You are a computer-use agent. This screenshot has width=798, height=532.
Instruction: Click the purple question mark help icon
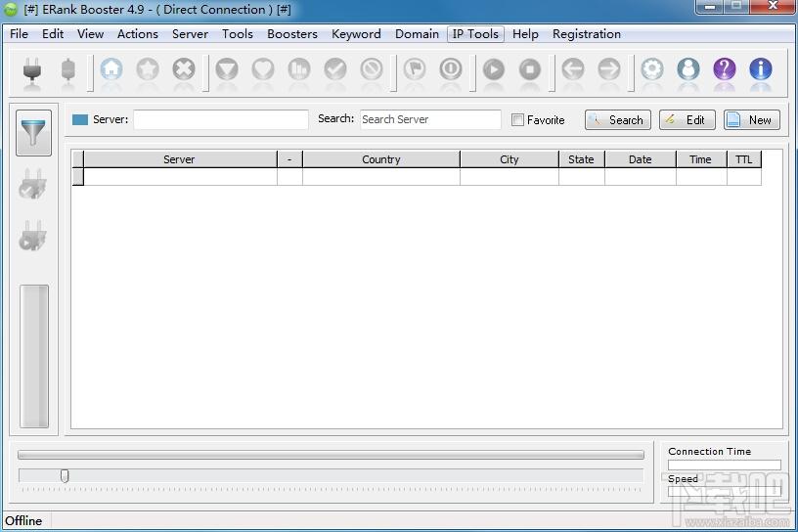pyautogui.click(x=725, y=68)
